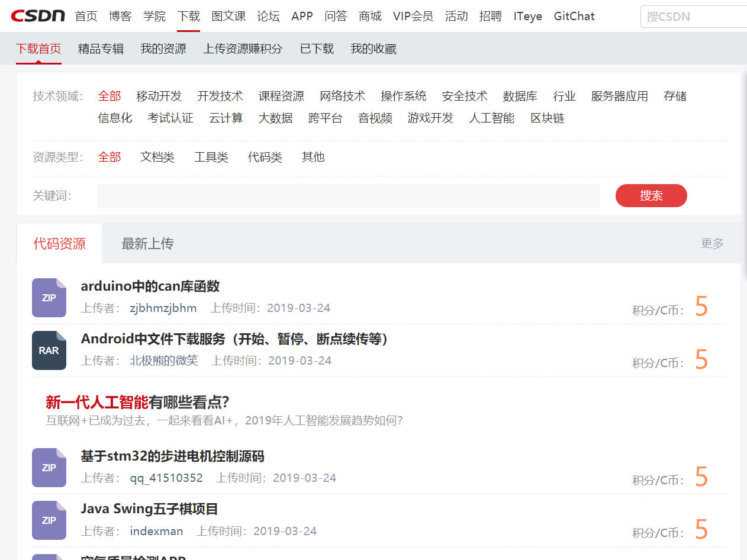Click ZIP icon beside stm32 stepper motor source
747x560 pixels.
click(x=49, y=468)
